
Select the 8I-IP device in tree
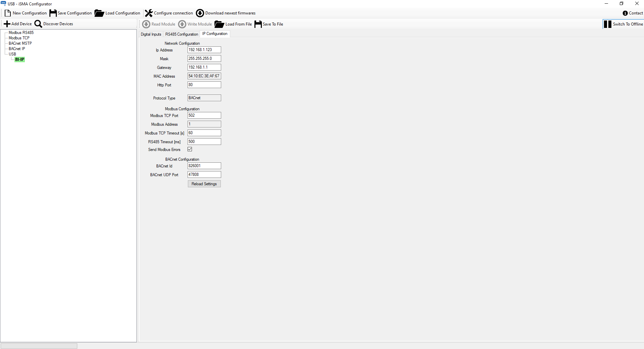point(19,59)
